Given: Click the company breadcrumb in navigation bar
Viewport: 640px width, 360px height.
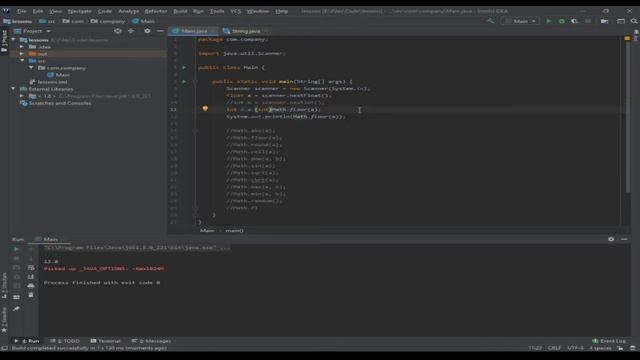Looking at the screenshot, I should click(108, 21).
